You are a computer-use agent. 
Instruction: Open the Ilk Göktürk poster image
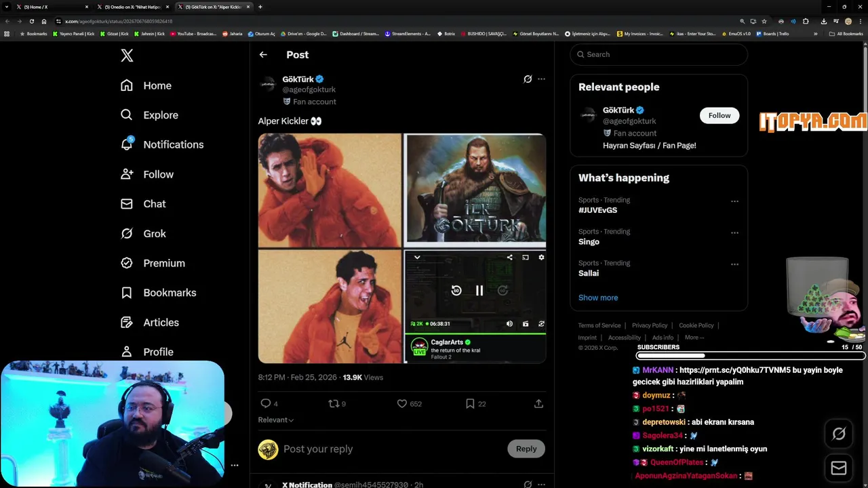tap(475, 190)
